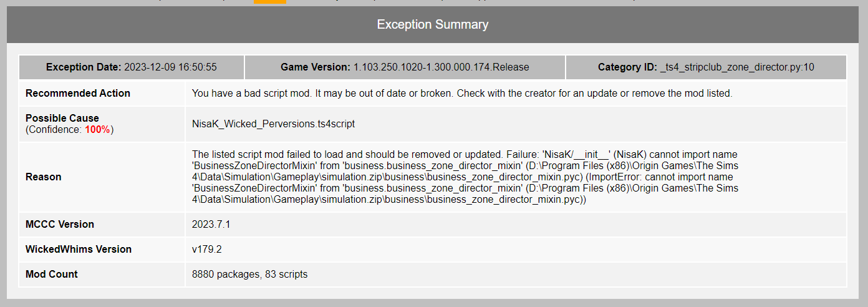Viewport: 868px width, 307px height.
Task: Select the Category ID cell
Action: pos(706,67)
